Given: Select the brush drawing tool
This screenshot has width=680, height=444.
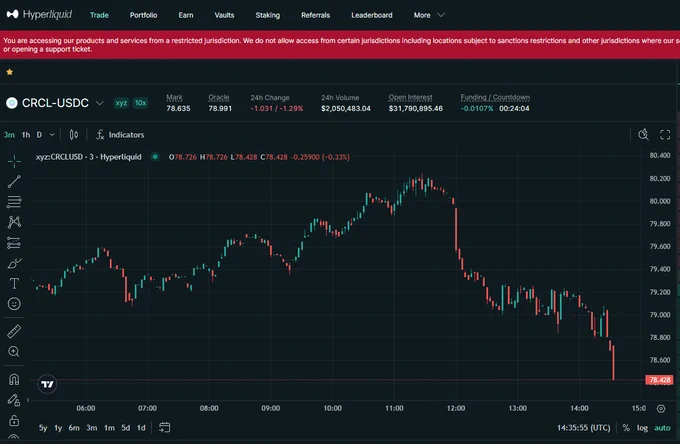Looking at the screenshot, I should (14, 263).
